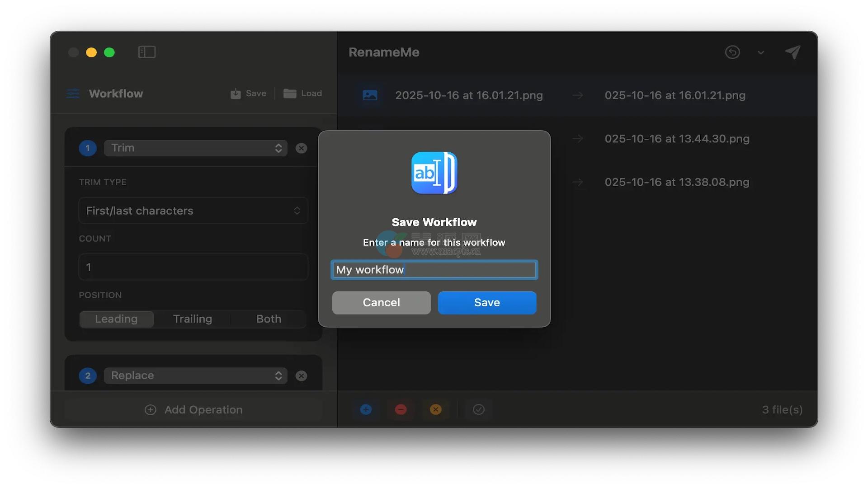The width and height of the screenshot is (868, 488).
Task: Toggle the sidebar panel icon
Action: pos(146,52)
